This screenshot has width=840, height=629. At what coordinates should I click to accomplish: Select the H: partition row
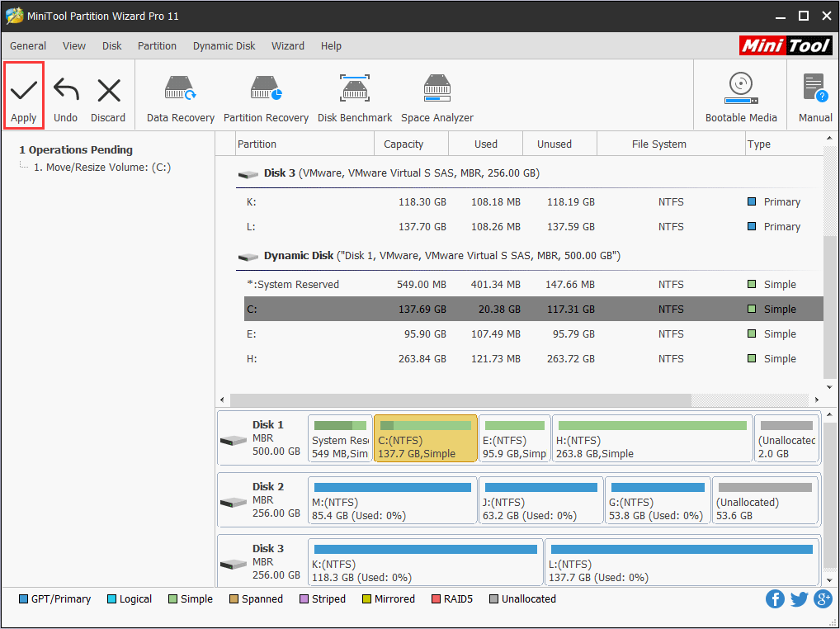click(x=534, y=358)
